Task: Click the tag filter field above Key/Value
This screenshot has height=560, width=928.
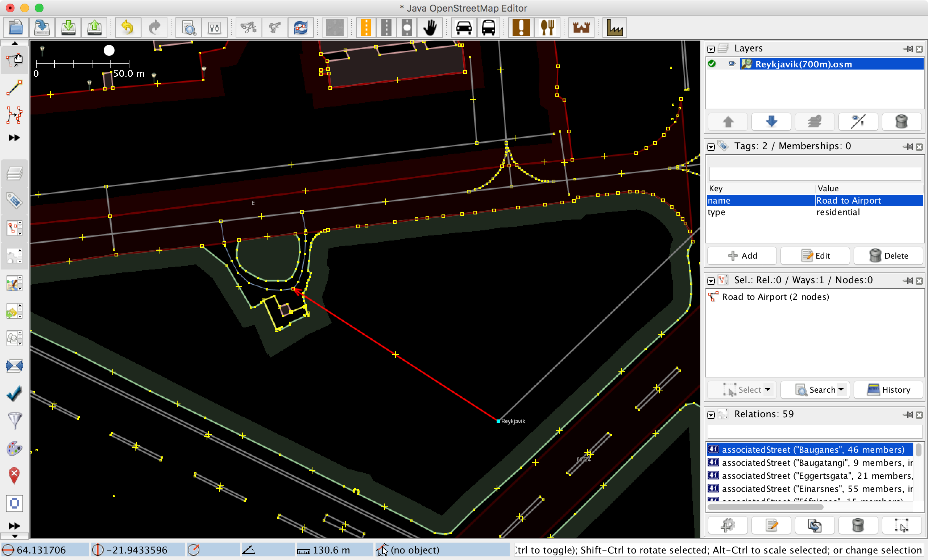Action: (815, 174)
